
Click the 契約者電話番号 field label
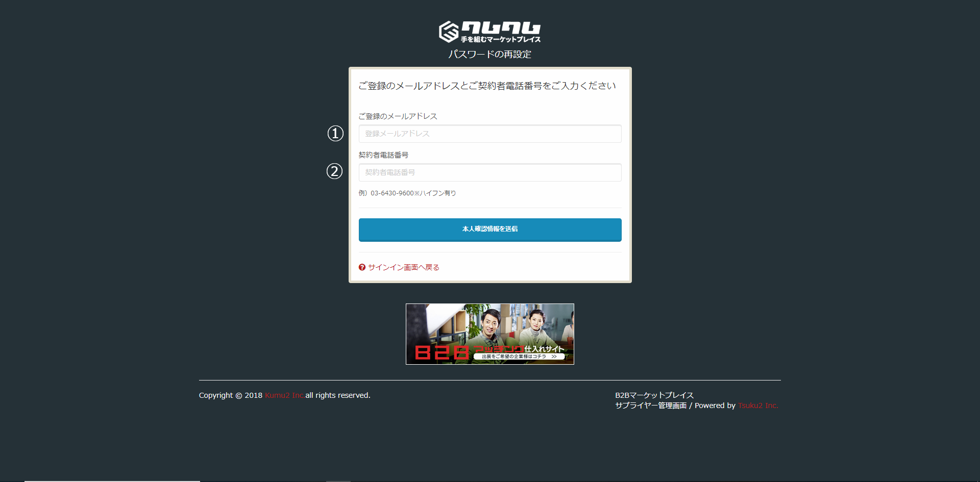pos(383,155)
